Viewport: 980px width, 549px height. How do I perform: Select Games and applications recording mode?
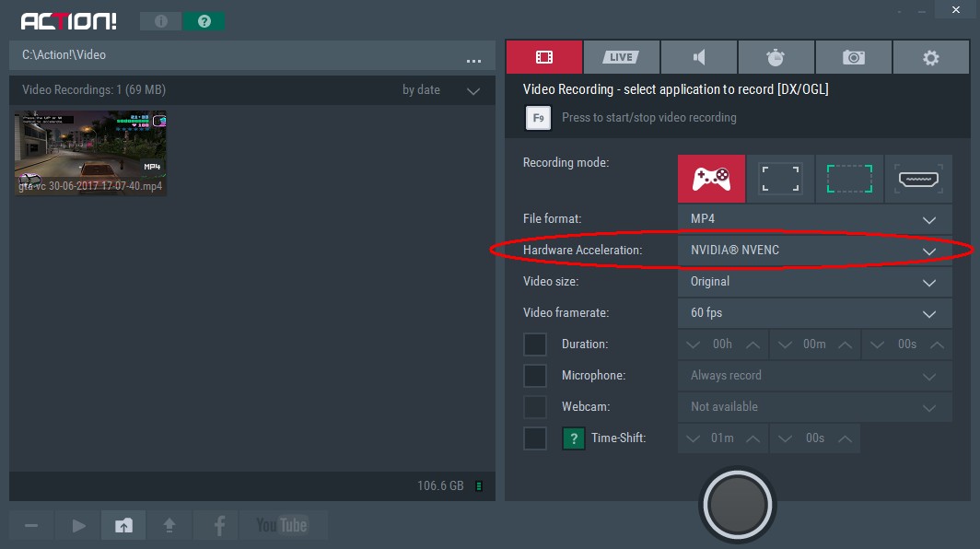click(x=711, y=179)
